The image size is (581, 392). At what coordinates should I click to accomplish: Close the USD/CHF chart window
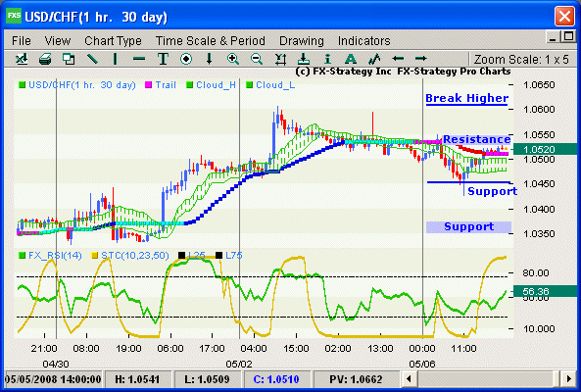coord(564,17)
